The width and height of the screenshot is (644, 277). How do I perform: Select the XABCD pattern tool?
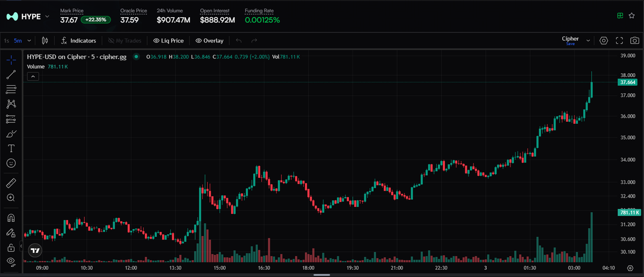tap(11, 104)
